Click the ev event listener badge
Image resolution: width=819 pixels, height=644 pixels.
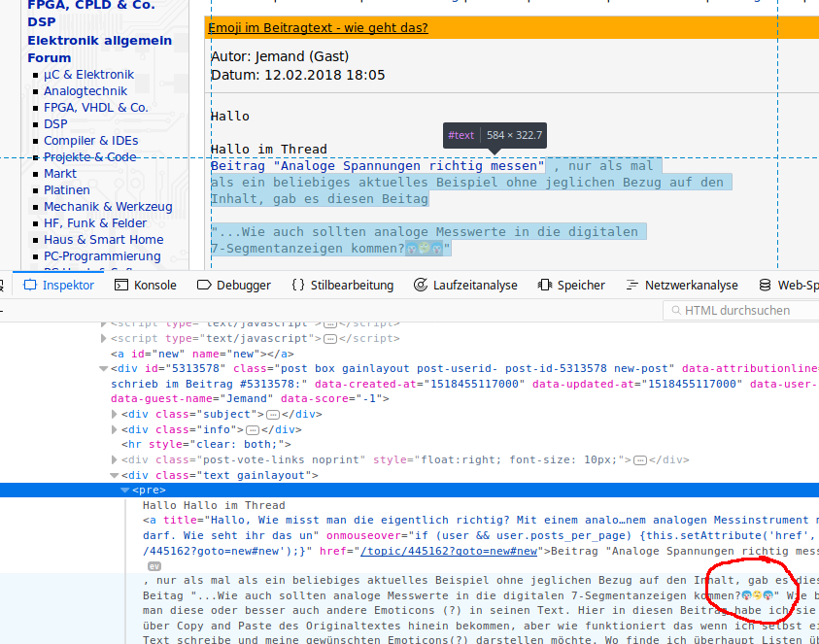point(154,566)
